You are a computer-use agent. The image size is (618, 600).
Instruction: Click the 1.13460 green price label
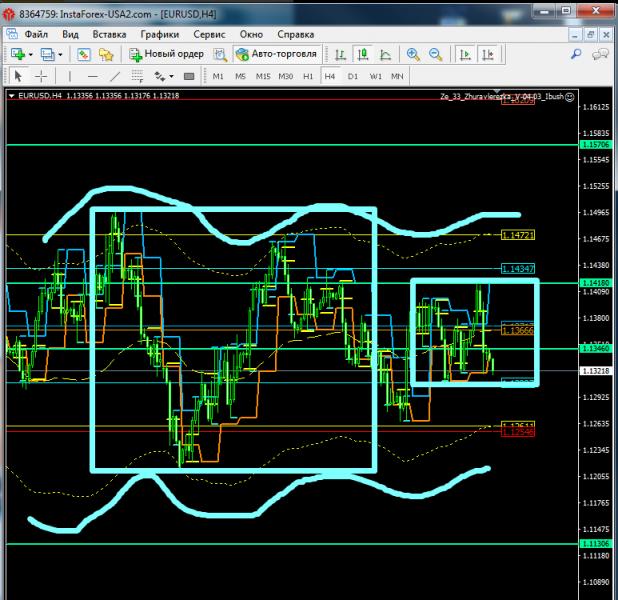(x=596, y=348)
